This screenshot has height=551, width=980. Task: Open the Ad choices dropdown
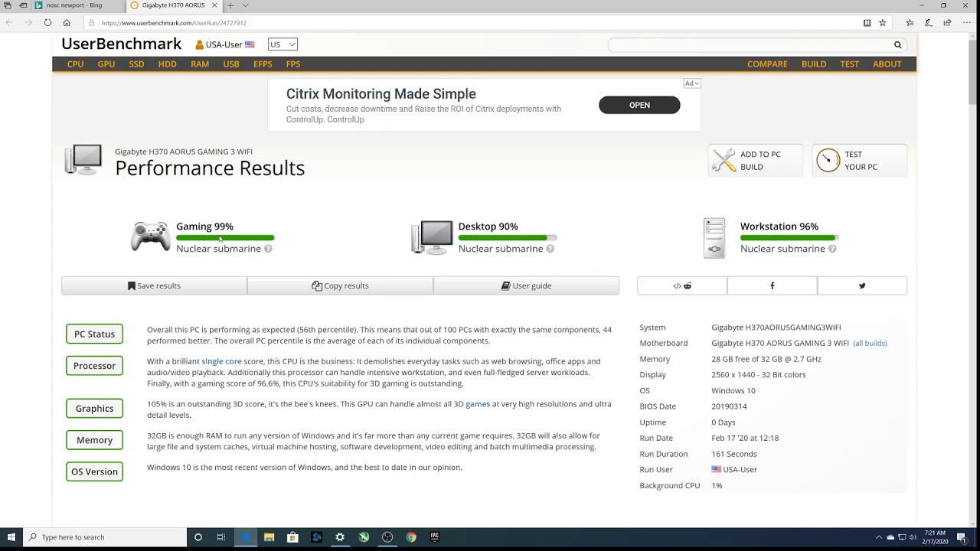pyautogui.click(x=692, y=83)
